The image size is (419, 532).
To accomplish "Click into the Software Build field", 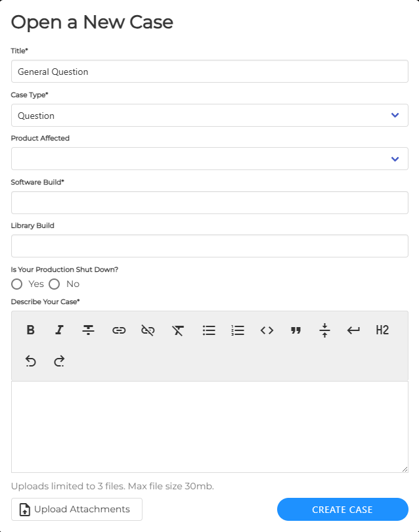I will click(x=209, y=202).
